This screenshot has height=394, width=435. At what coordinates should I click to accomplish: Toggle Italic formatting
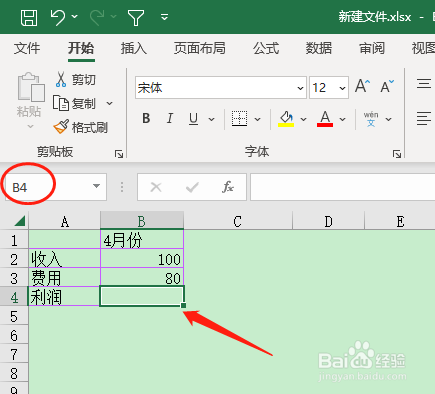coord(170,118)
